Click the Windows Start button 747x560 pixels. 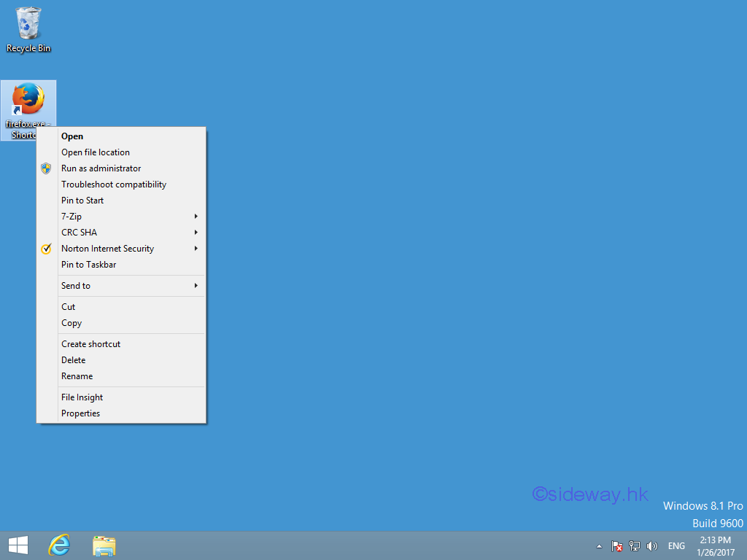click(x=18, y=545)
